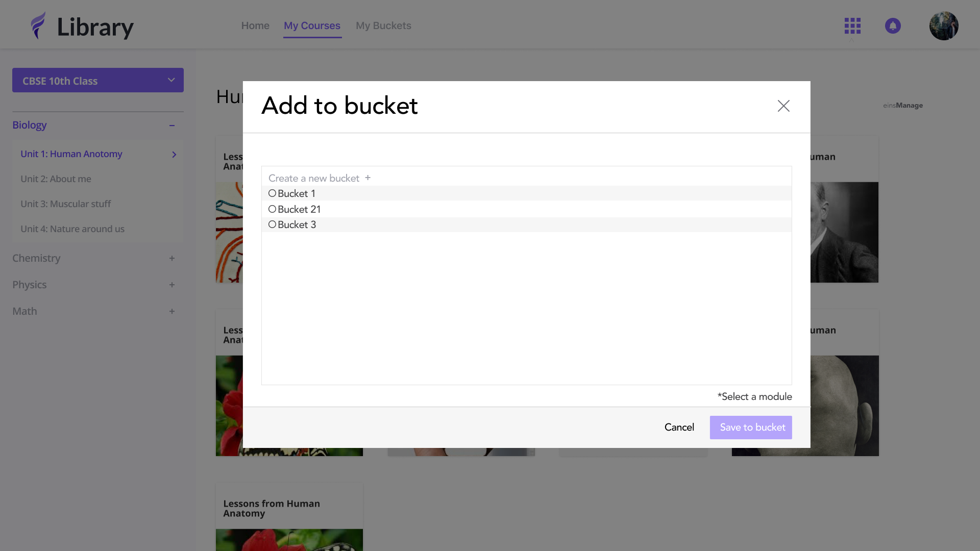The height and width of the screenshot is (551, 980).
Task: Click the Unit 1 chevron arrow
Action: (x=174, y=155)
